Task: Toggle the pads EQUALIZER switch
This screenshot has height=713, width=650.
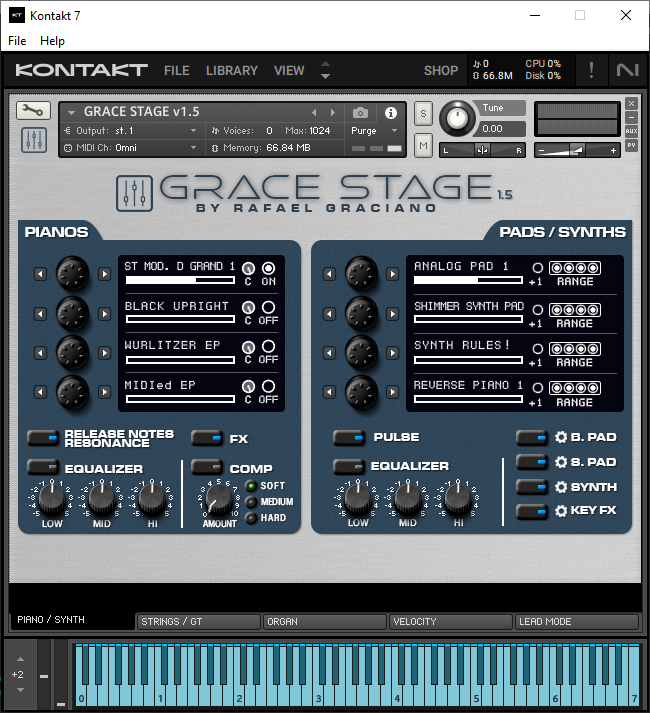Action: (x=349, y=466)
